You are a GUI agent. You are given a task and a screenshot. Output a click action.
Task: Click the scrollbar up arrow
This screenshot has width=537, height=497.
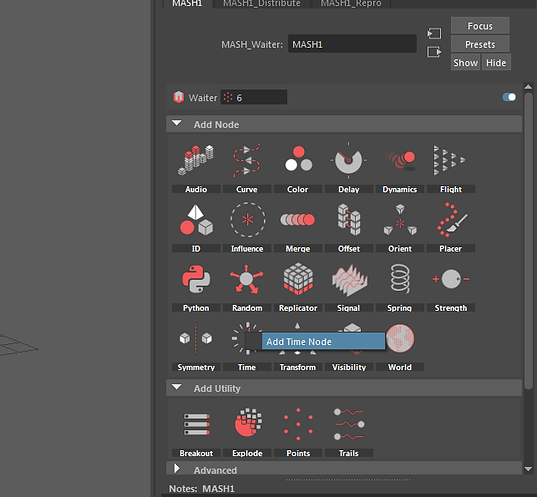point(528,87)
